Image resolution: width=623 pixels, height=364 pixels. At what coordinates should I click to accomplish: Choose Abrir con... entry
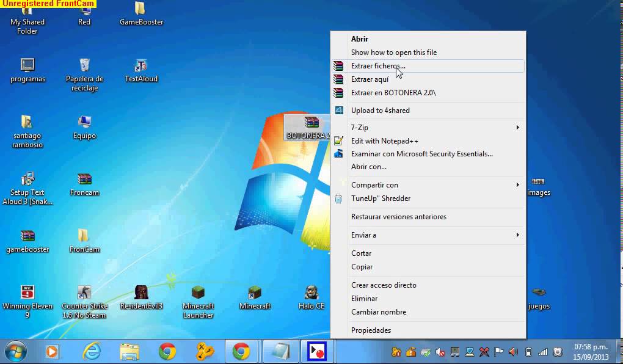[x=428, y=167]
